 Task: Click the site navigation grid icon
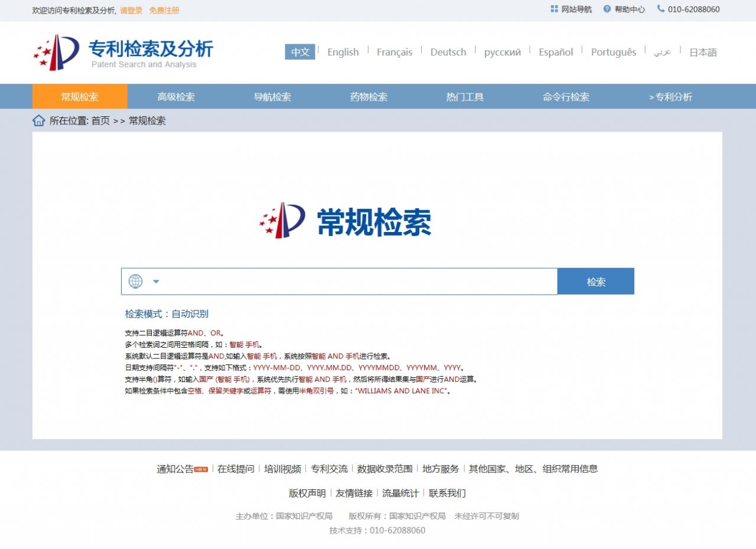pyautogui.click(x=554, y=9)
